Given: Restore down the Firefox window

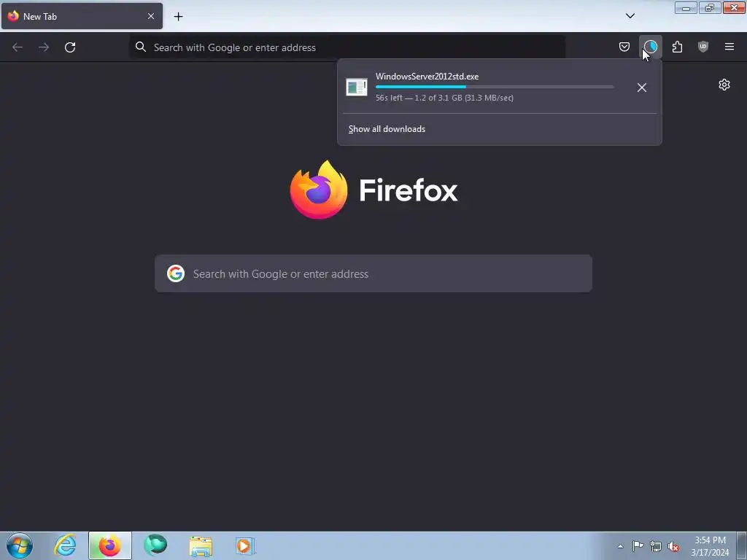Looking at the screenshot, I should coord(710,7).
